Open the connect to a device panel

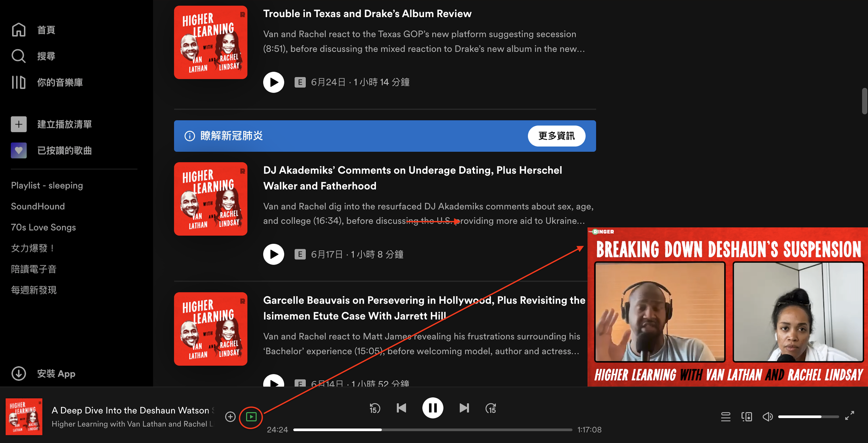point(746,417)
